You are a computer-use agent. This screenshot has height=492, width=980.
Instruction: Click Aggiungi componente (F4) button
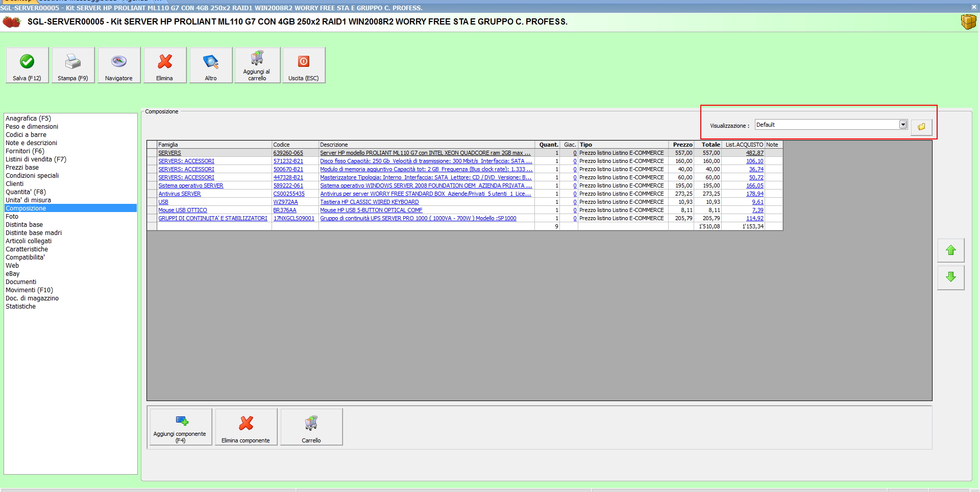point(180,427)
